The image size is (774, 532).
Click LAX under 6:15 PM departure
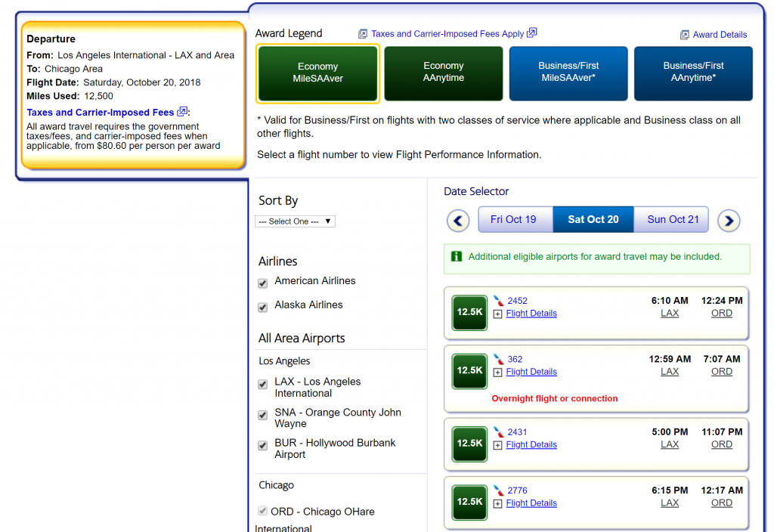670,503
